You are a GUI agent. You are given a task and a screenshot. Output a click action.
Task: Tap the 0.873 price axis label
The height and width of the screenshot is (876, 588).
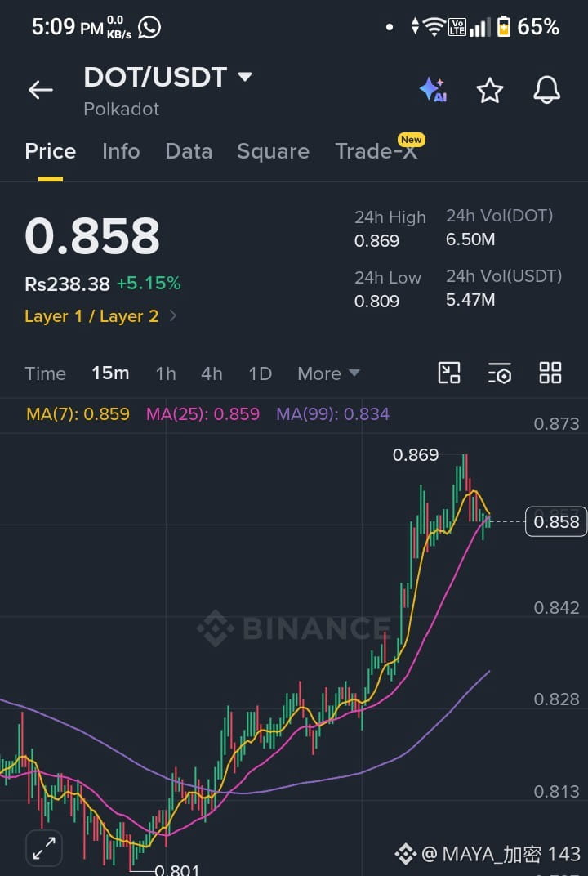[556, 424]
